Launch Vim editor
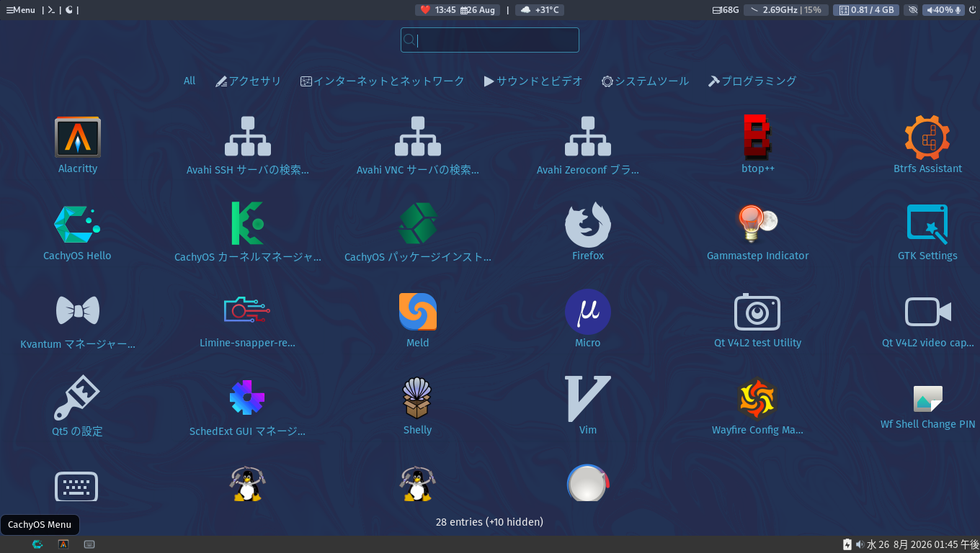The image size is (980, 553). [x=588, y=407]
